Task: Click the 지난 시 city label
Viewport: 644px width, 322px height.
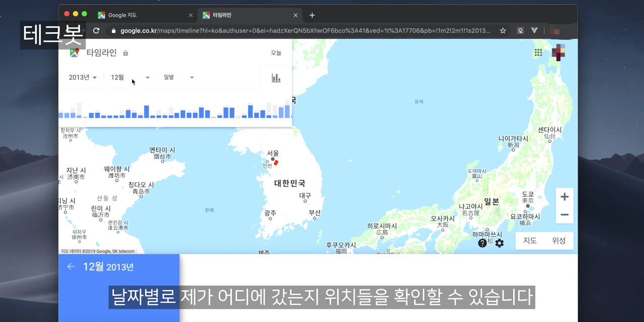Action: (76, 171)
